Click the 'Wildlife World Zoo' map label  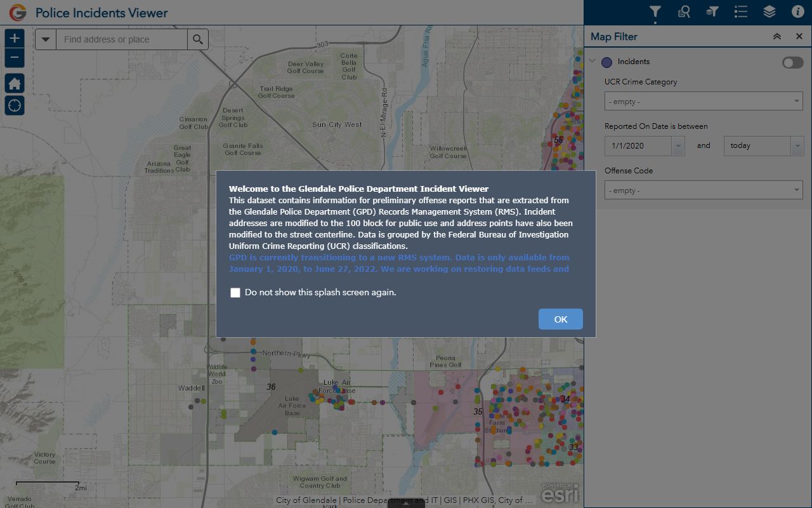tap(217, 374)
